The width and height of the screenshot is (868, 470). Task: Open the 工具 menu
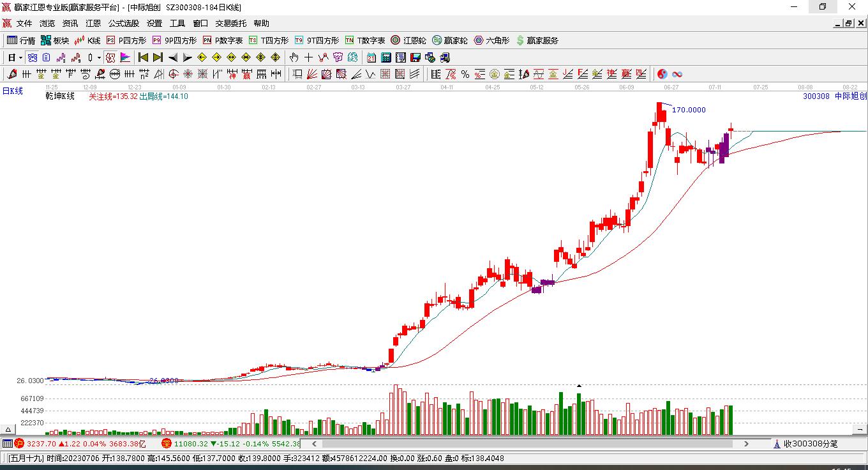tap(177, 24)
